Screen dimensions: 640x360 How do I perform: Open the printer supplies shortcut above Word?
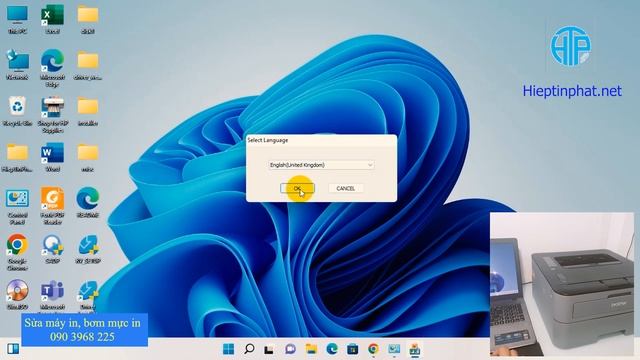pyautogui.click(x=52, y=115)
